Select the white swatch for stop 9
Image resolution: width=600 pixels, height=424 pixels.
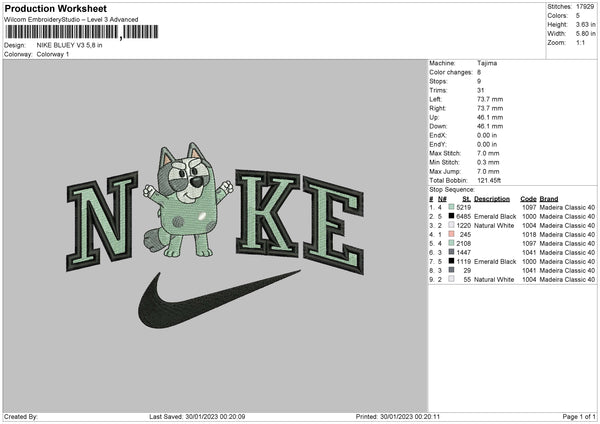pyautogui.click(x=451, y=279)
